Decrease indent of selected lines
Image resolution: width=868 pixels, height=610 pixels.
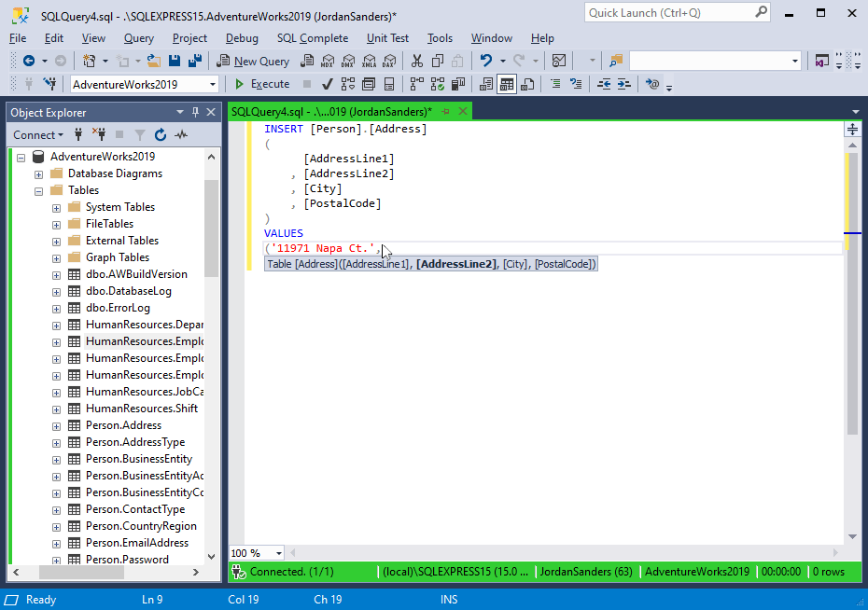603,84
